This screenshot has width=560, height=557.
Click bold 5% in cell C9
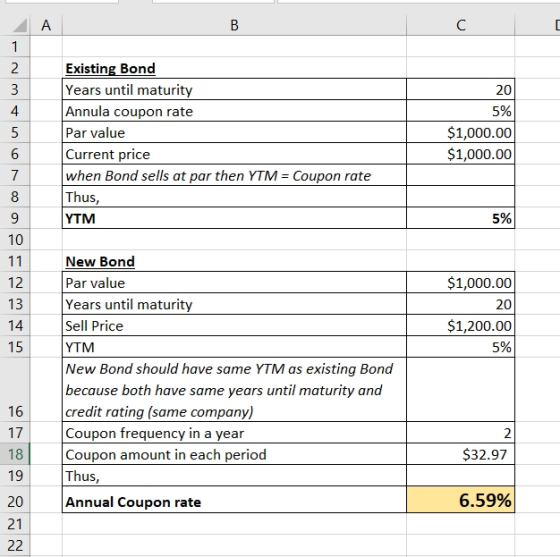461,218
